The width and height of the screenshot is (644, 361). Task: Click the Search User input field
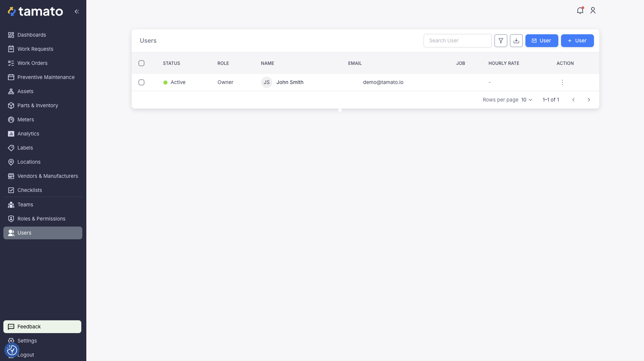(x=457, y=41)
